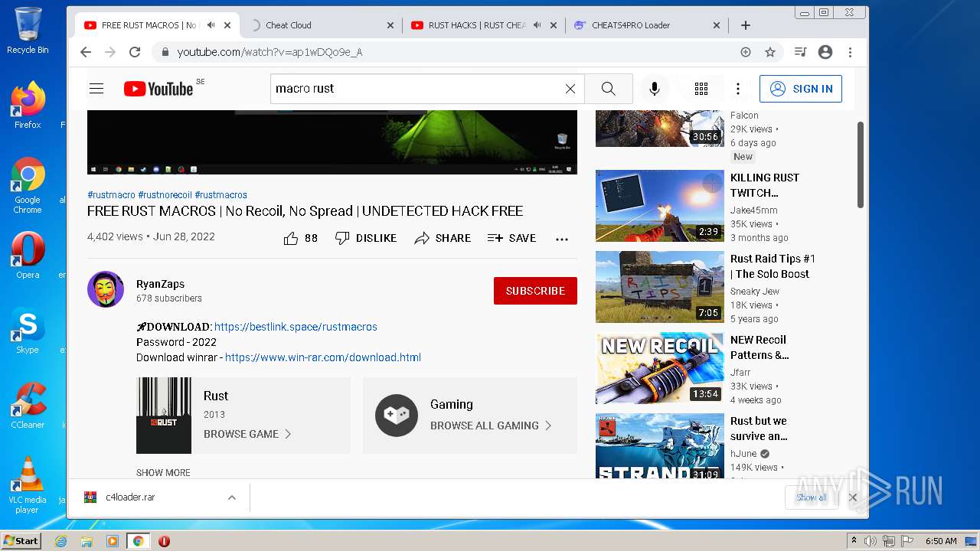980x551 pixels.
Task: Open the Rust but we survive video title
Action: coord(759,429)
